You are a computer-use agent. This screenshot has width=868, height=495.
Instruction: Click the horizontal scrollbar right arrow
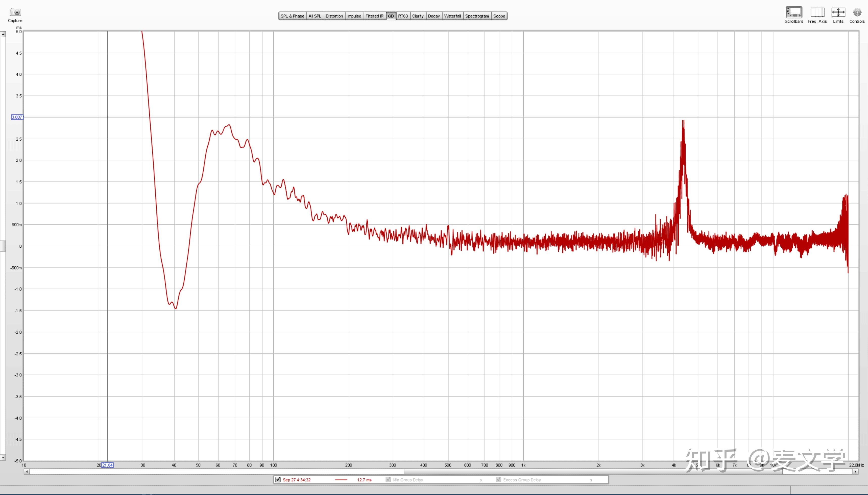(855, 472)
